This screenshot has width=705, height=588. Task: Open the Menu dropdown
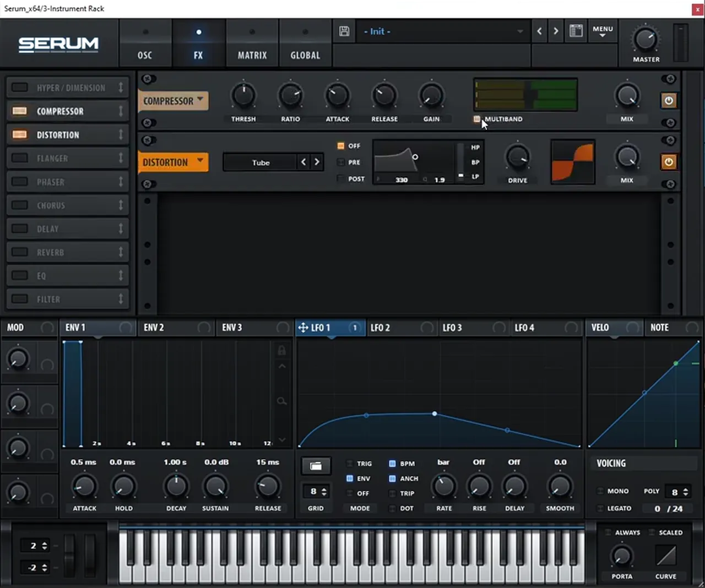pos(603,31)
